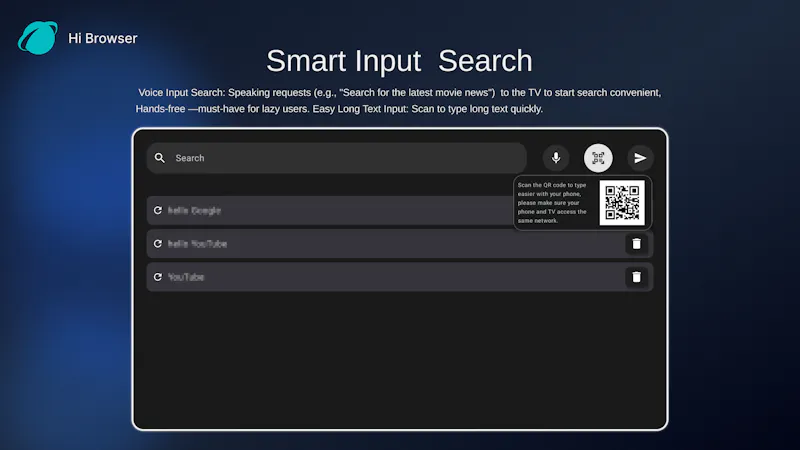
Task: Delete the "YouTube" history entry
Action: click(x=636, y=277)
